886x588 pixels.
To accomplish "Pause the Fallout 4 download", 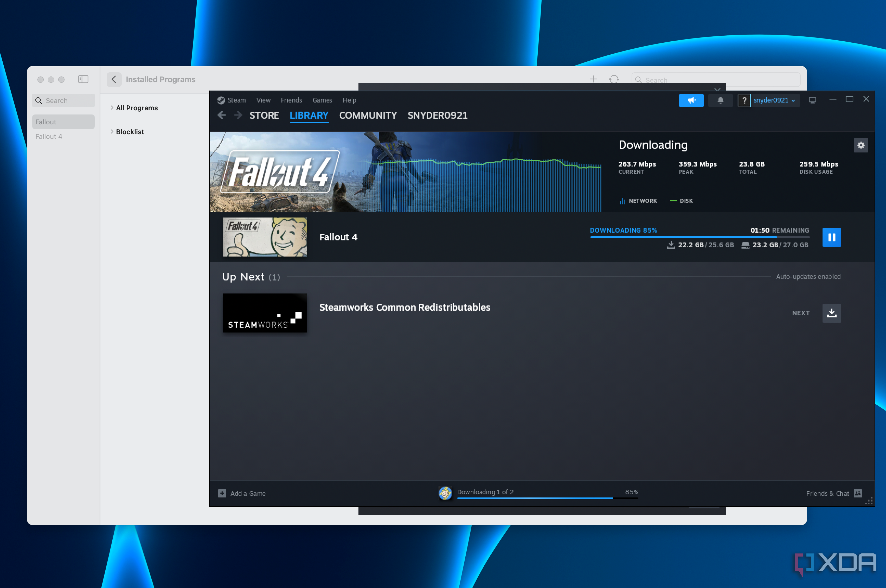I will 831,237.
